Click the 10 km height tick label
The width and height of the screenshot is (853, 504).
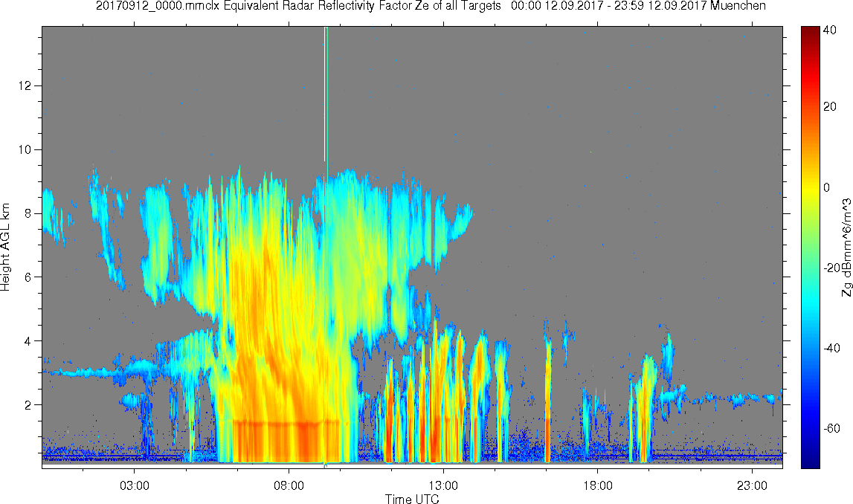[27, 149]
